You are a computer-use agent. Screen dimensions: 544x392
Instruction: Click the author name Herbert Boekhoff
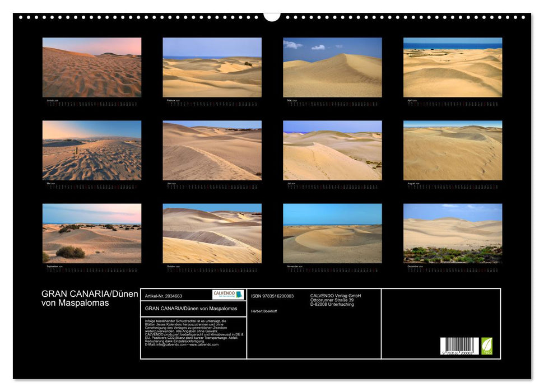pyautogui.click(x=265, y=311)
